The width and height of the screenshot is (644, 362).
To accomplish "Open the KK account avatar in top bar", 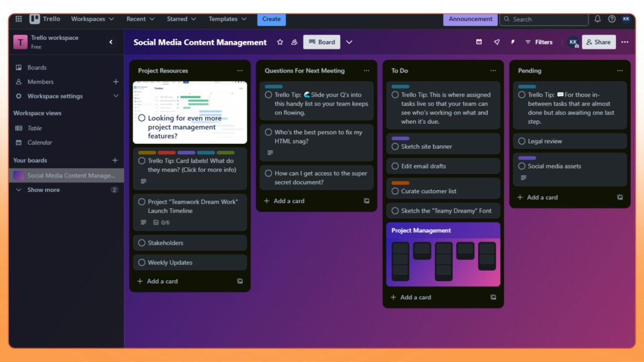I will pyautogui.click(x=626, y=19).
